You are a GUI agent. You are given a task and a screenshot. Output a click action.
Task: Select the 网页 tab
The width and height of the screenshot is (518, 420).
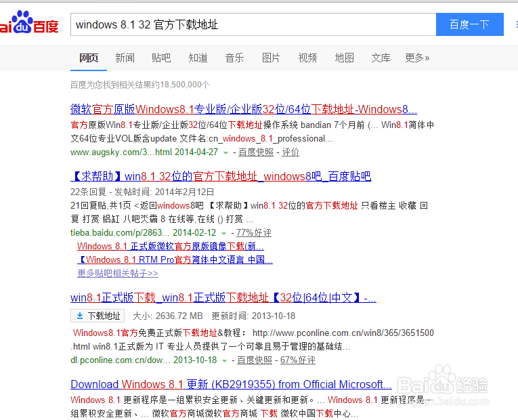coord(89,58)
